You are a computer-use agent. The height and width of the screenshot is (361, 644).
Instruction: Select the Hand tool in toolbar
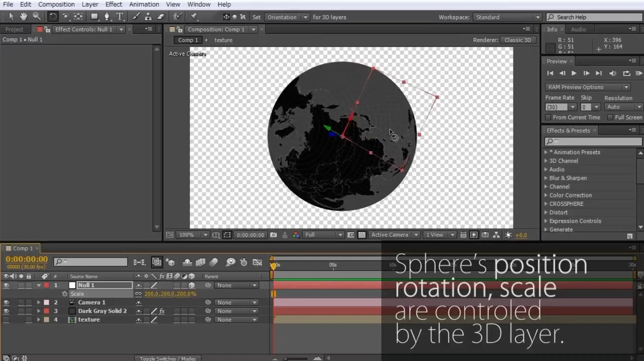coord(23,17)
